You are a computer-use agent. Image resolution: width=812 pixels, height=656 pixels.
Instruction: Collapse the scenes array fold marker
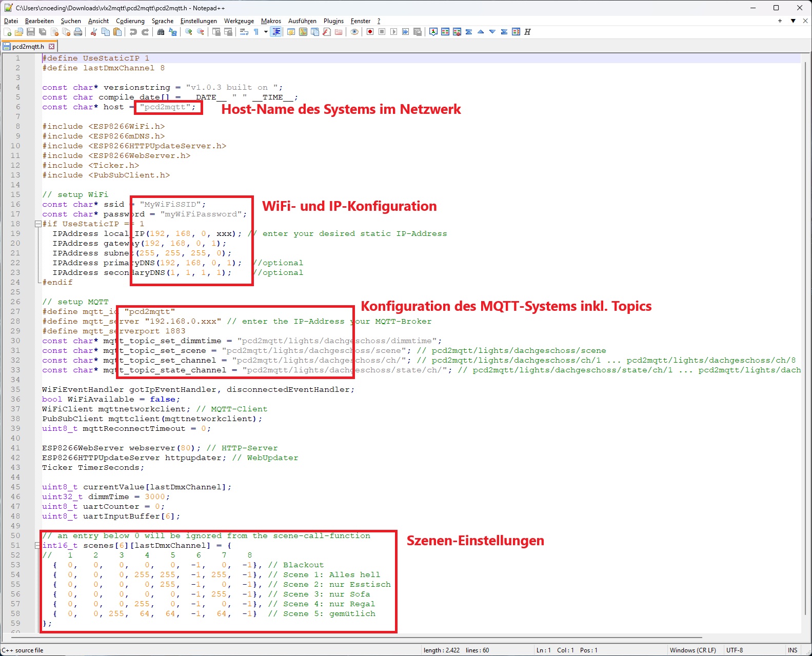coord(37,545)
